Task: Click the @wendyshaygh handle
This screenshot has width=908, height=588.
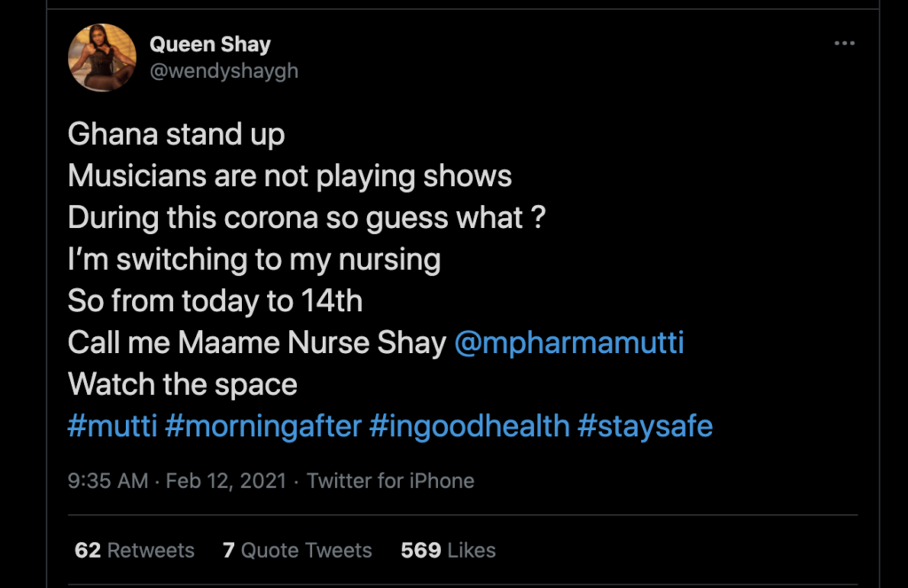Action: tap(223, 71)
